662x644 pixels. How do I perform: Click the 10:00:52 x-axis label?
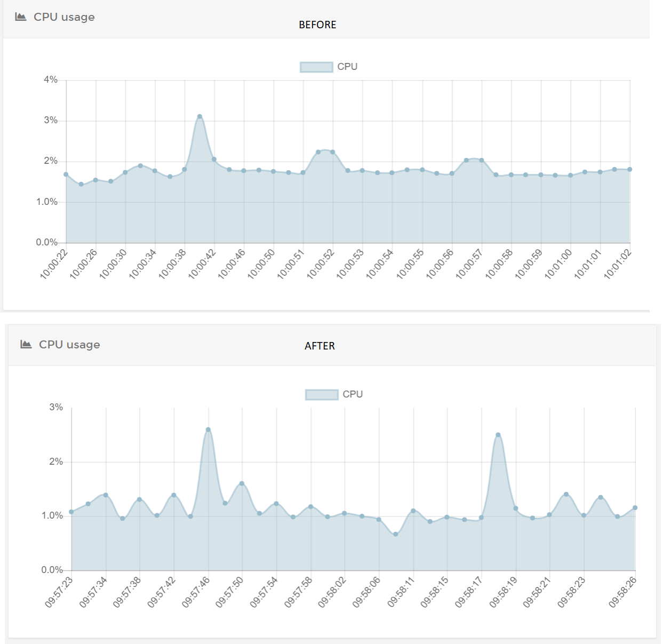coord(321,264)
